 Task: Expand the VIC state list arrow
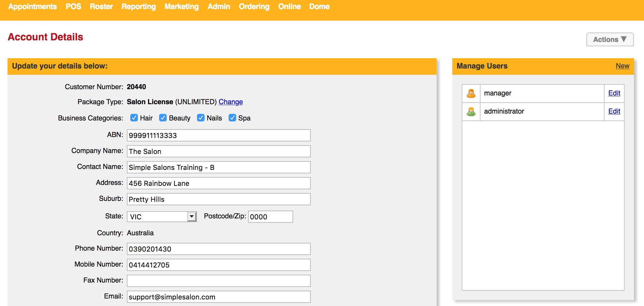(192, 217)
